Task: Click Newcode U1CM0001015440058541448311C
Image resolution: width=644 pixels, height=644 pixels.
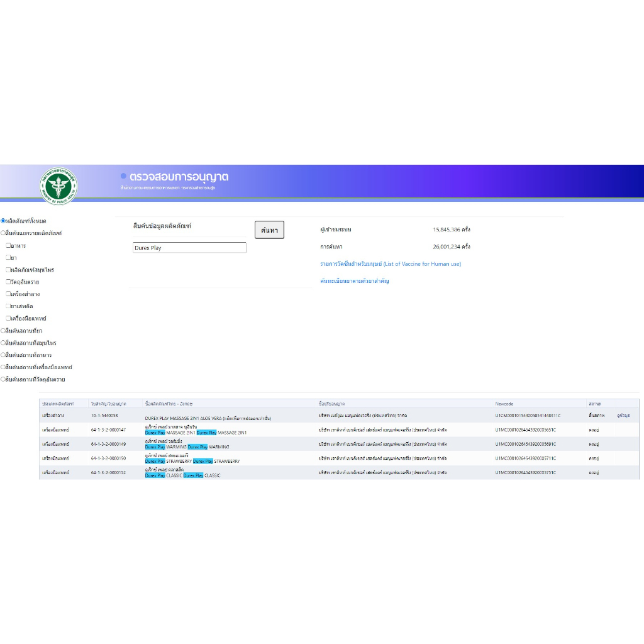Action: click(528, 416)
